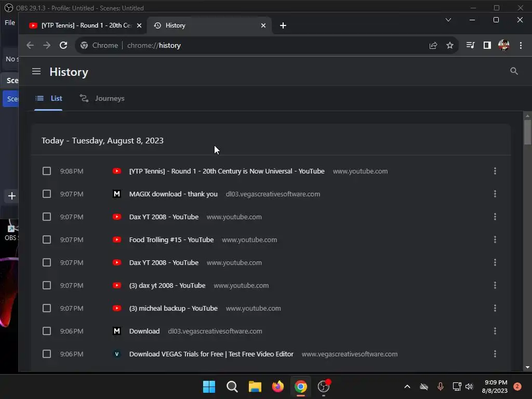Check the Food Trolling #15 entry checkbox
This screenshot has width=532, height=399.
[46, 240]
